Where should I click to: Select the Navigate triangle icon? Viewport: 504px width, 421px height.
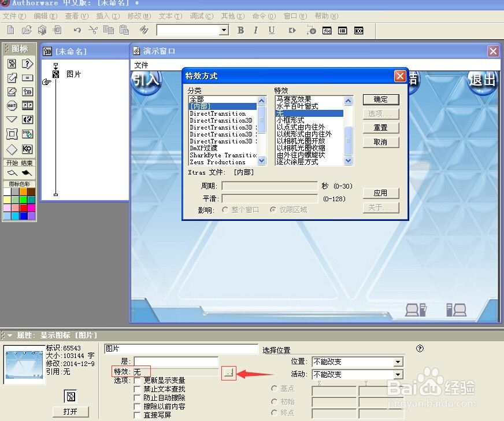coord(12,119)
